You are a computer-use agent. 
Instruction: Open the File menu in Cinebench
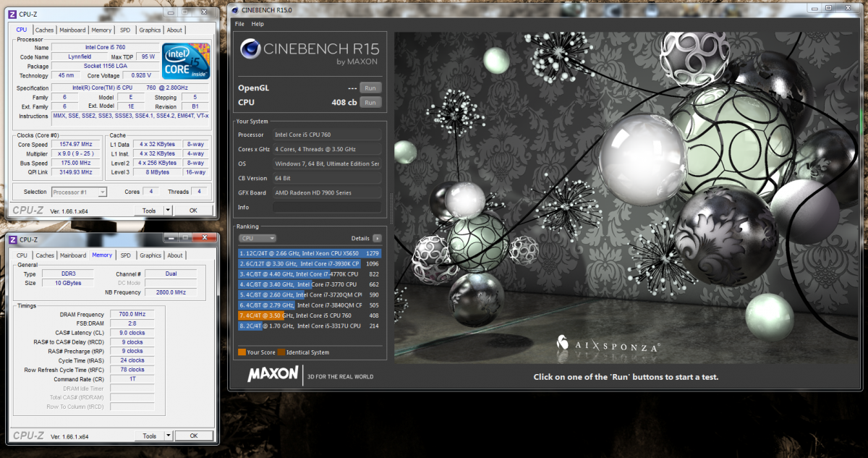[239, 24]
